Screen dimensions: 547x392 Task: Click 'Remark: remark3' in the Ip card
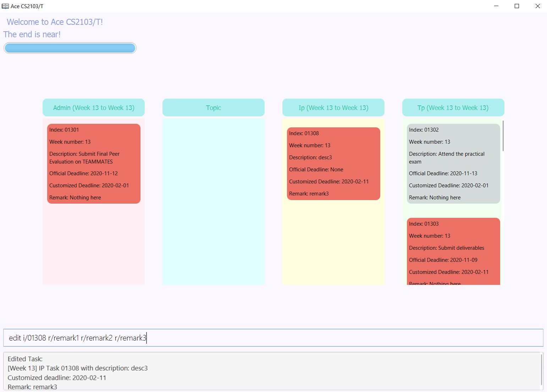point(309,194)
